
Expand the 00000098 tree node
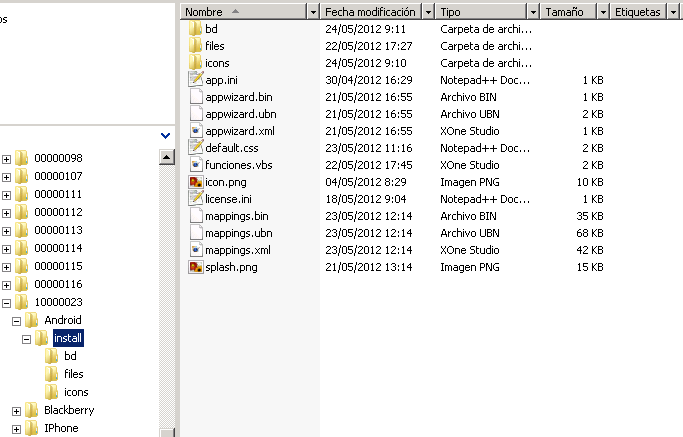click(x=6, y=159)
